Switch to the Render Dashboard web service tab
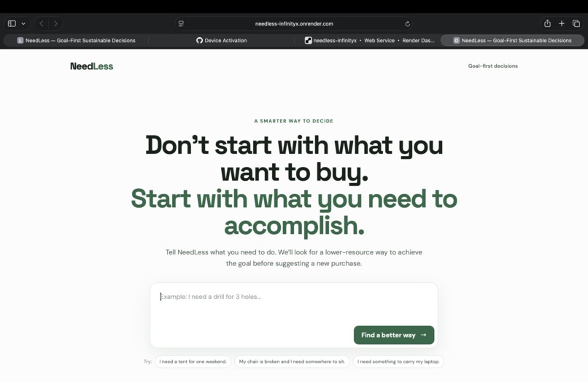The width and height of the screenshot is (588, 382). click(x=369, y=41)
